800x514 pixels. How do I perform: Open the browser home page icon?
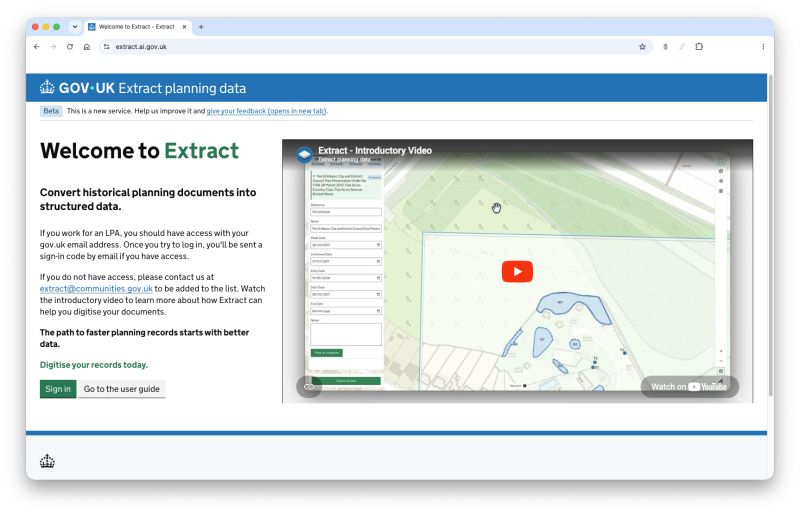pos(87,46)
